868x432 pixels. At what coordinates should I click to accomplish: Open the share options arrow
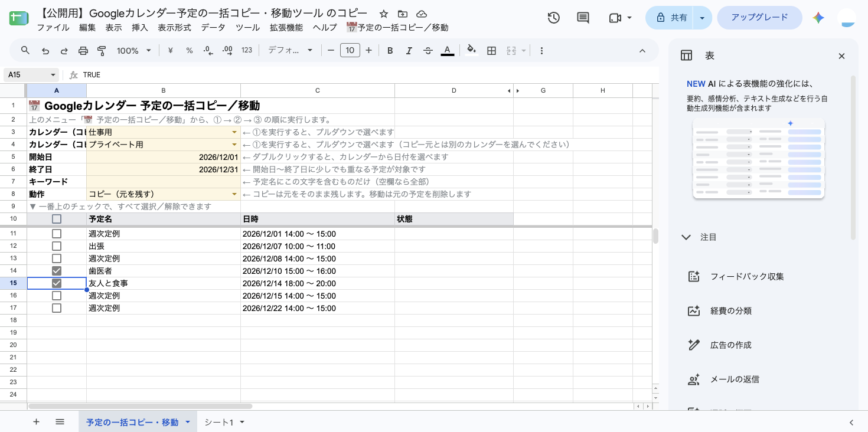pos(702,18)
